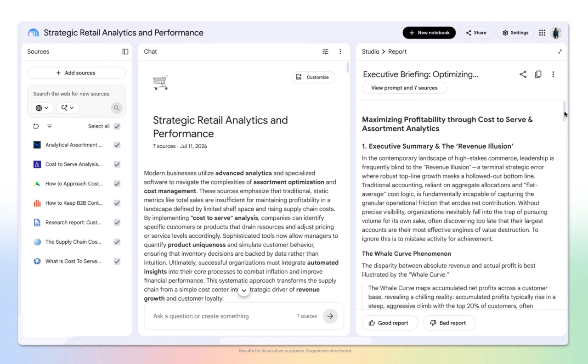The image size is (588, 364).
Task: Uncheck What Is Cost To Serve checkbox
Action: (x=117, y=261)
